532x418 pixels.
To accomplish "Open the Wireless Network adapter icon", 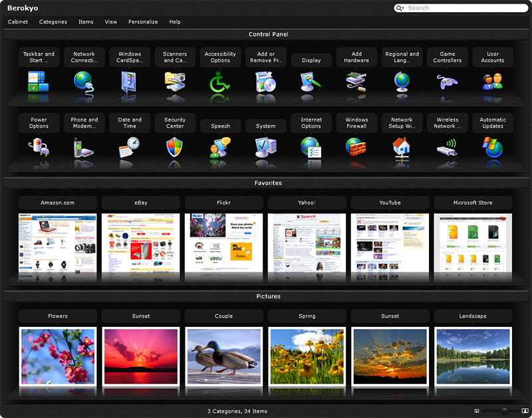I will pyautogui.click(x=447, y=148).
